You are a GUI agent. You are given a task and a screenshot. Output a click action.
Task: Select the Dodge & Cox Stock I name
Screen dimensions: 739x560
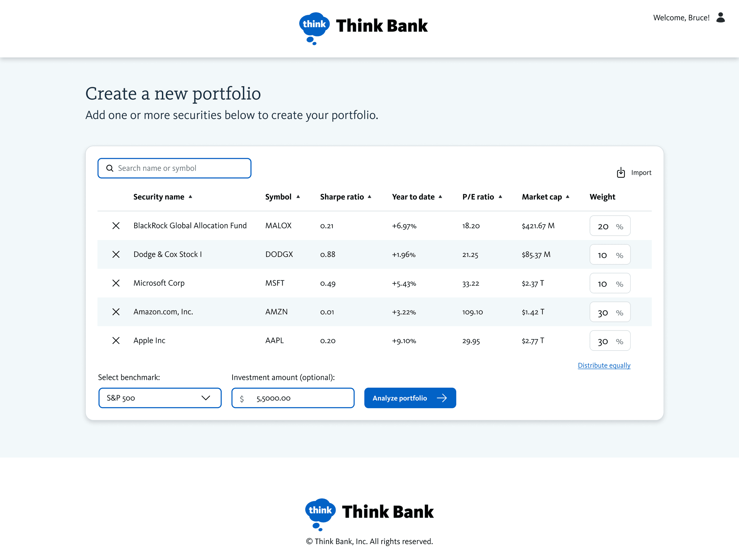pos(168,254)
